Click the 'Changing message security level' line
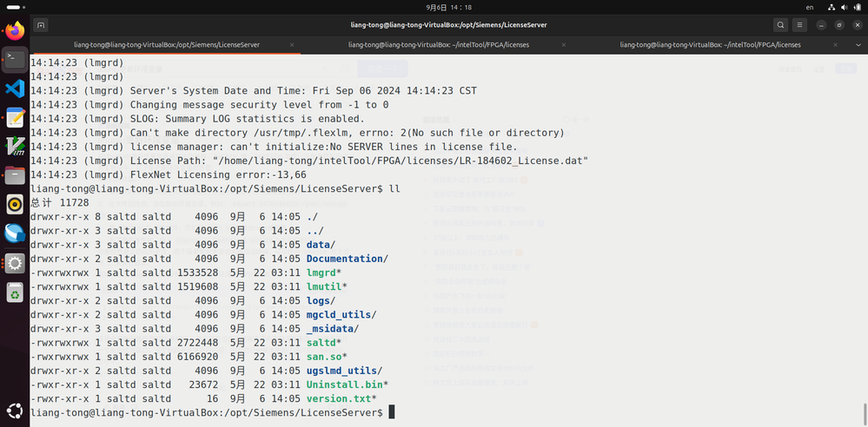The image size is (868, 427). click(x=209, y=104)
